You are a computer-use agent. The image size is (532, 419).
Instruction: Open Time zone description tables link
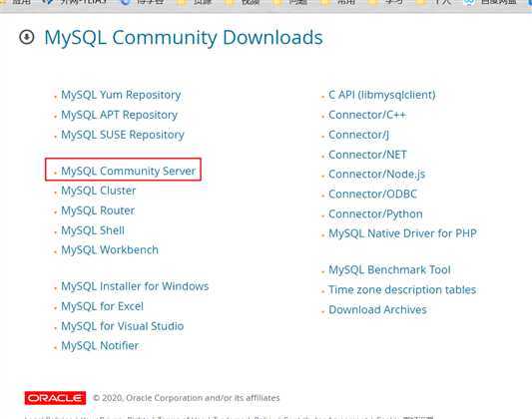pyautogui.click(x=402, y=290)
